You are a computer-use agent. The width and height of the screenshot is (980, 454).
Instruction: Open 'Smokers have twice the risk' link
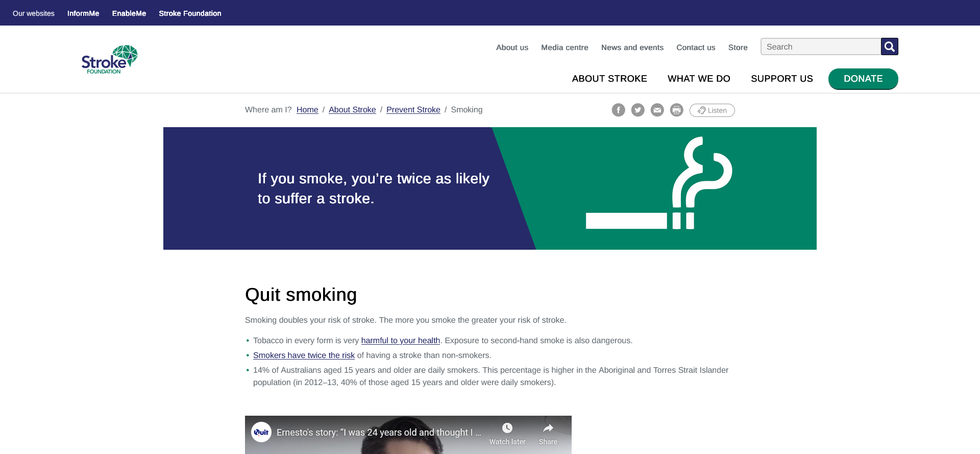pyautogui.click(x=304, y=355)
